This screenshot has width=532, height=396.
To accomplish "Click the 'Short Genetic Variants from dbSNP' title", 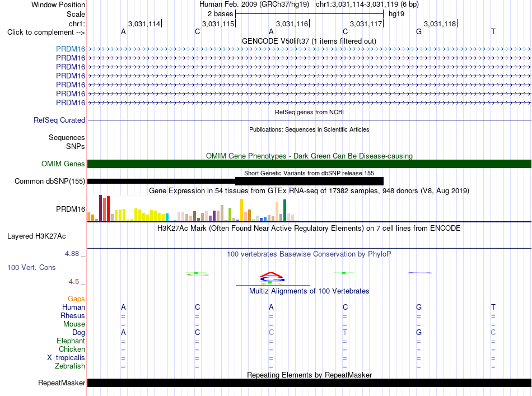I will 309,173.
